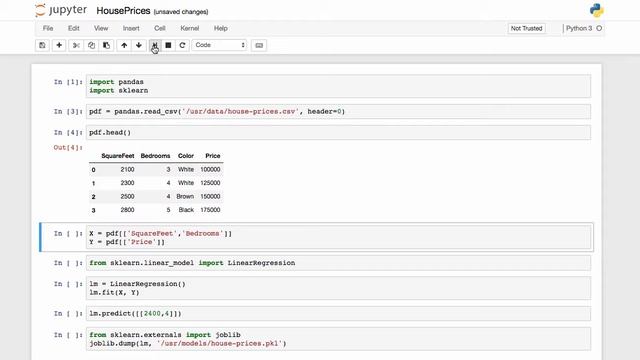Click the Bedrooms column header
The height and width of the screenshot is (360, 640).
click(x=155, y=156)
